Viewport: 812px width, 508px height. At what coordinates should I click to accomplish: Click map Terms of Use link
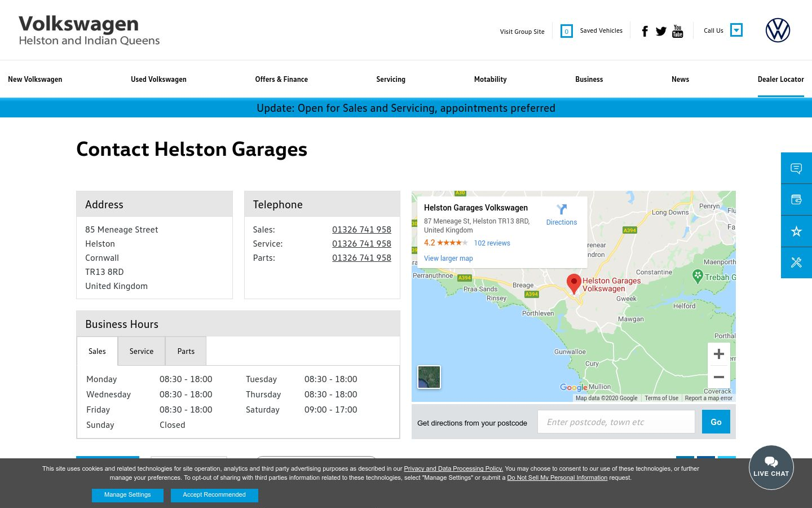[661, 398]
